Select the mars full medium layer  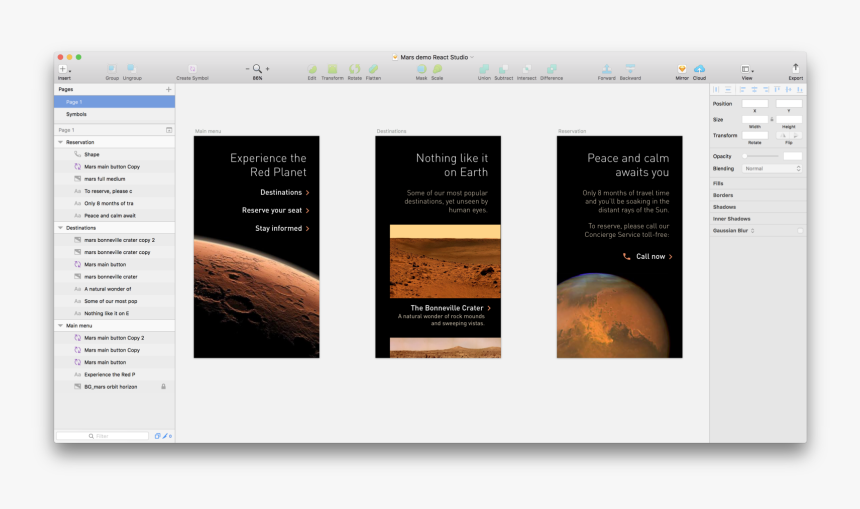[x=115, y=179]
